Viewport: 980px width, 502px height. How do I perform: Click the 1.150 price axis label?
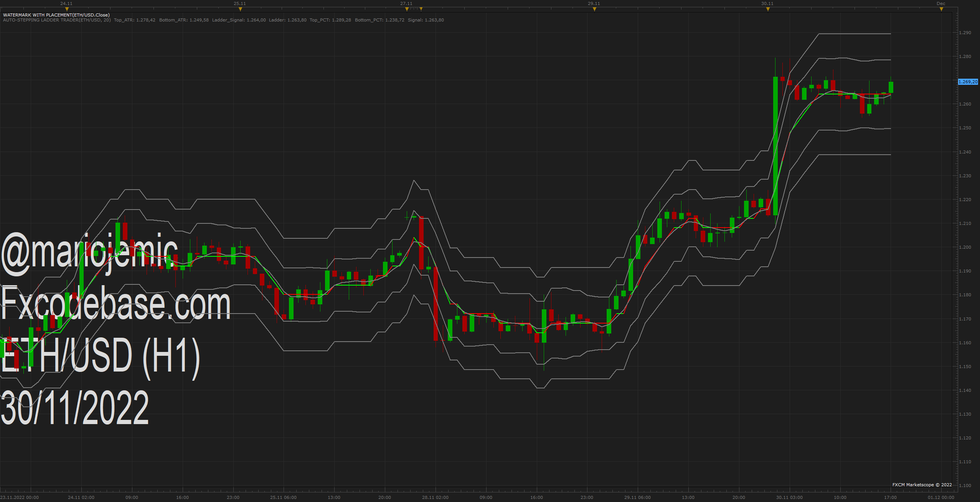tap(965, 367)
